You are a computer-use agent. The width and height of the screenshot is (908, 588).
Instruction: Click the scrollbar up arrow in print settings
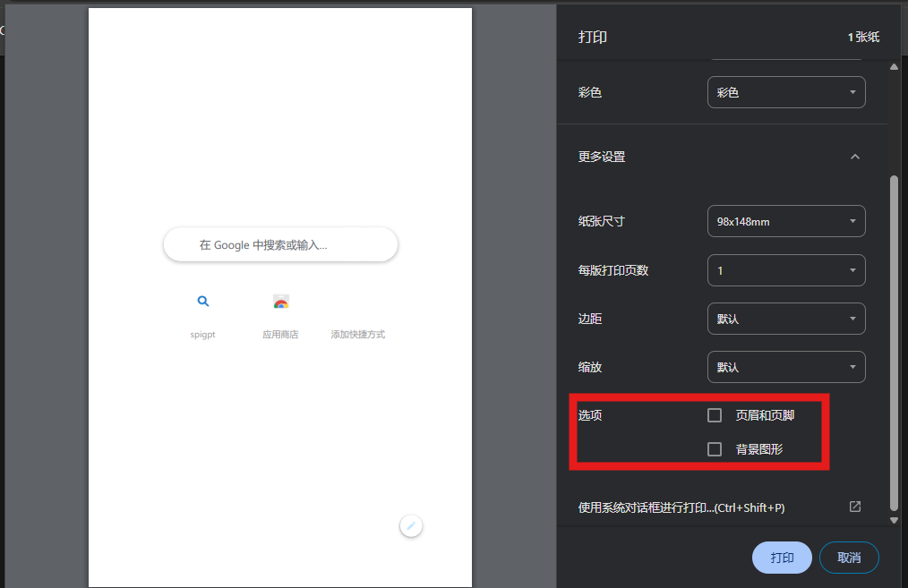(x=893, y=67)
